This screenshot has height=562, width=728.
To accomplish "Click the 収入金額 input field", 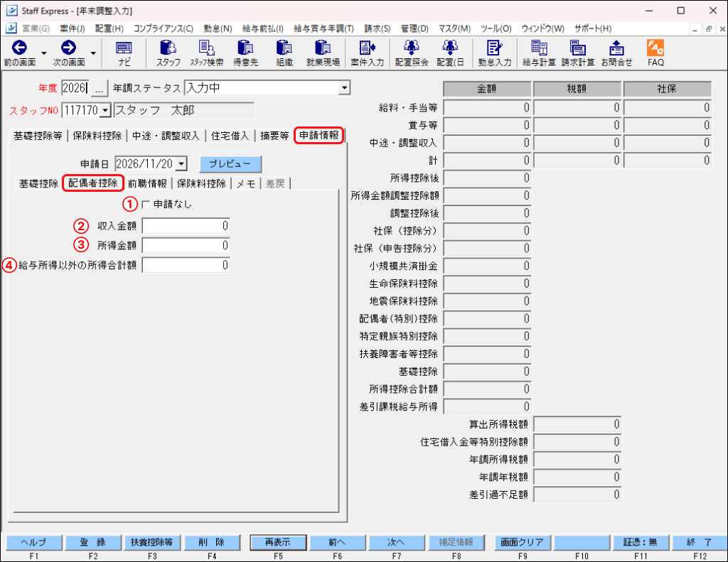I will [186, 226].
